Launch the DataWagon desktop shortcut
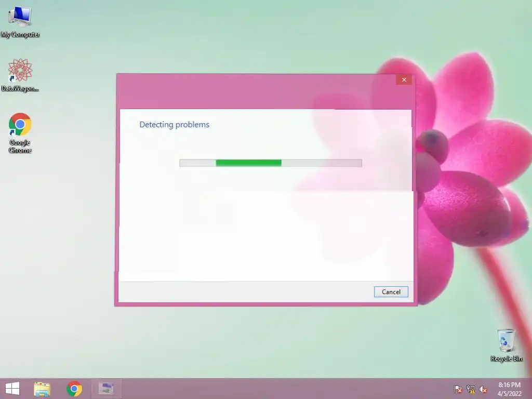The image size is (532, 399). point(20,75)
